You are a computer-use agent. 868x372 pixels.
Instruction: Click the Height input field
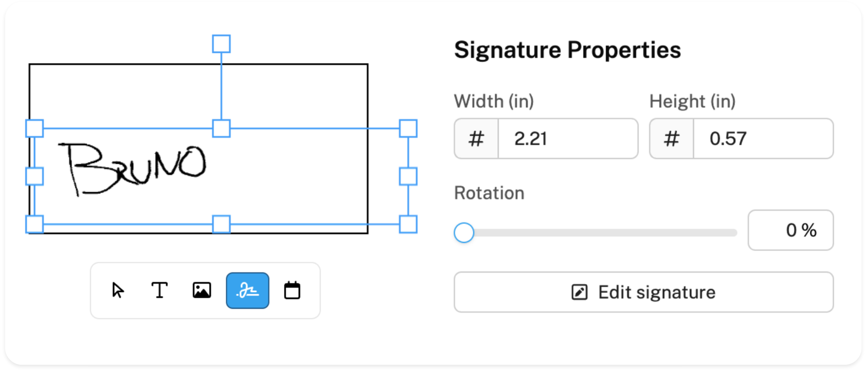tap(763, 139)
